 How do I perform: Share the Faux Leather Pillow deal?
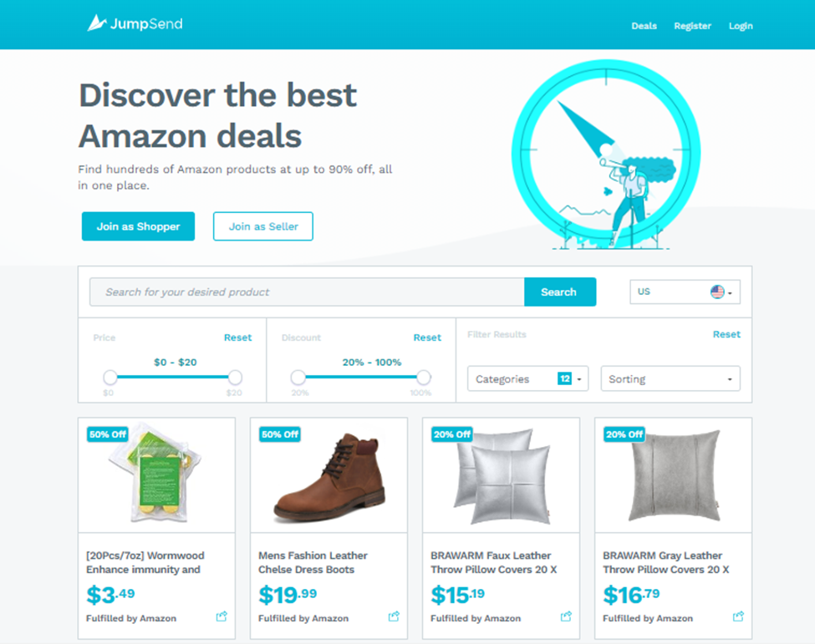point(566,616)
